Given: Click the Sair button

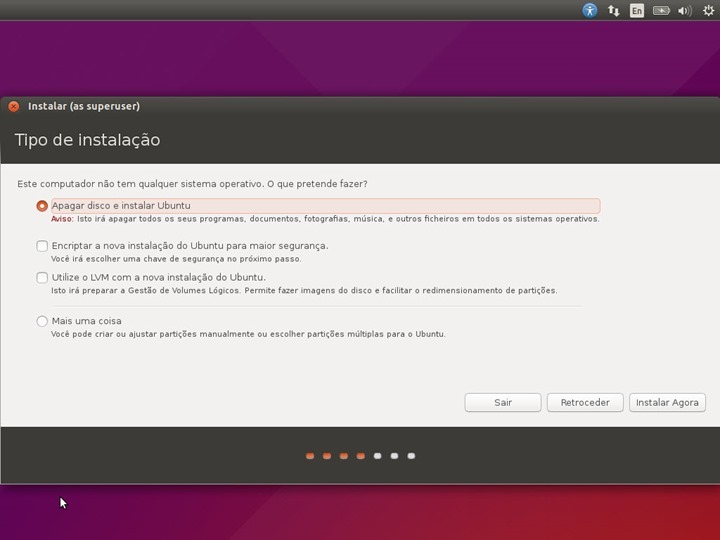Looking at the screenshot, I should pyautogui.click(x=503, y=403).
